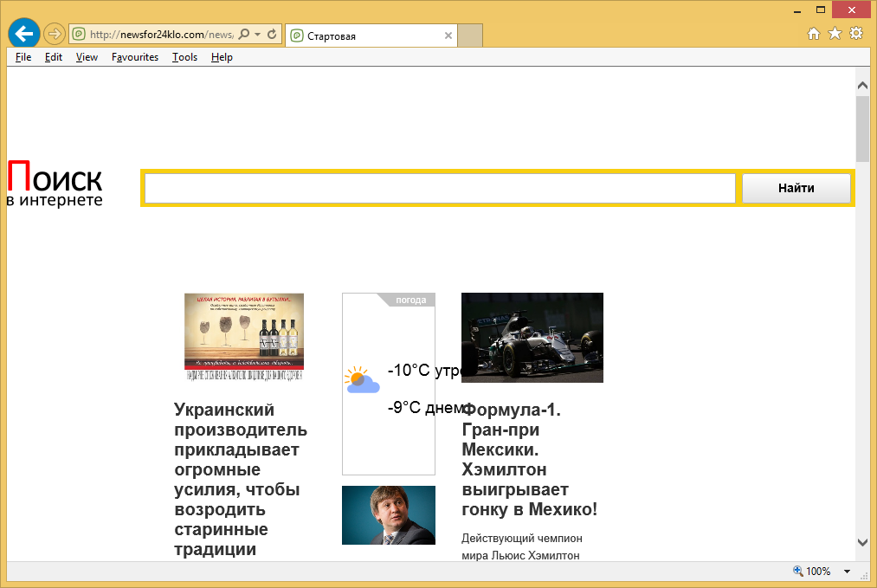Image resolution: width=877 pixels, height=588 pixels.
Task: Click the Поиск в интернете logo
Action: point(55,184)
